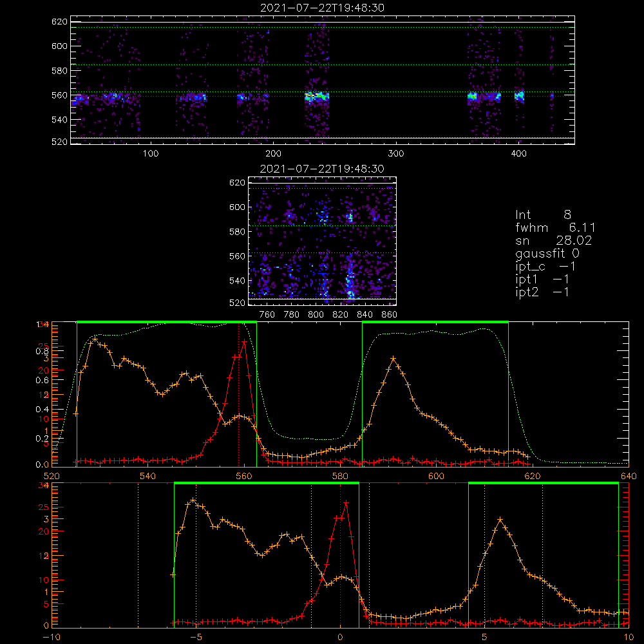Click the 100 x-axis label of top spectrogram
This screenshot has width=644, height=644.
click(x=151, y=154)
